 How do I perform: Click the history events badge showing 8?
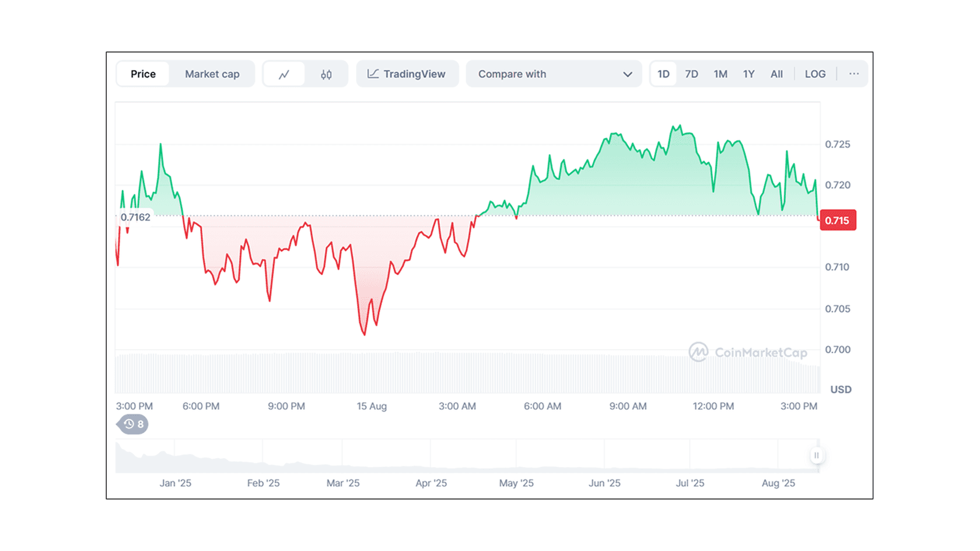133,424
